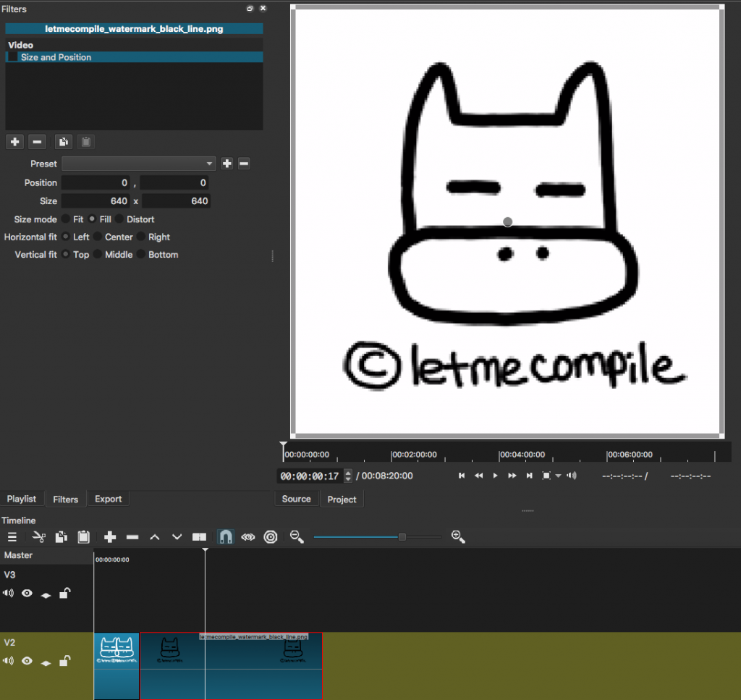741x700 pixels.
Task: Toggle ripple edit mode
Action: coord(271,537)
